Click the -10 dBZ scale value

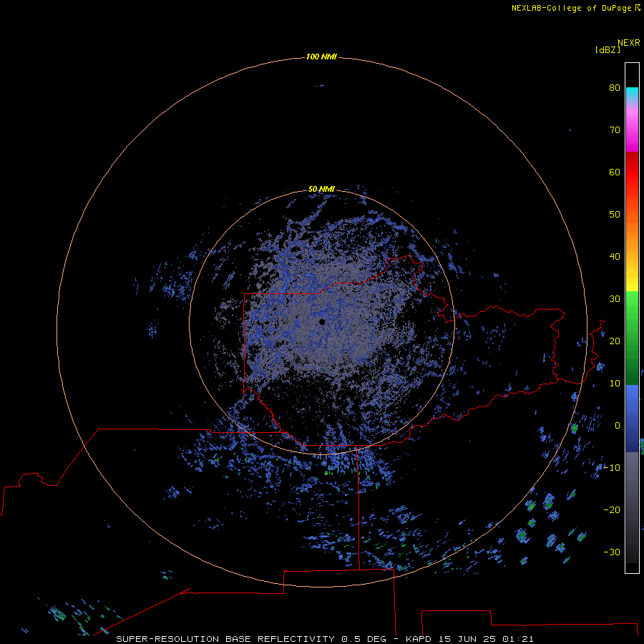click(x=612, y=468)
